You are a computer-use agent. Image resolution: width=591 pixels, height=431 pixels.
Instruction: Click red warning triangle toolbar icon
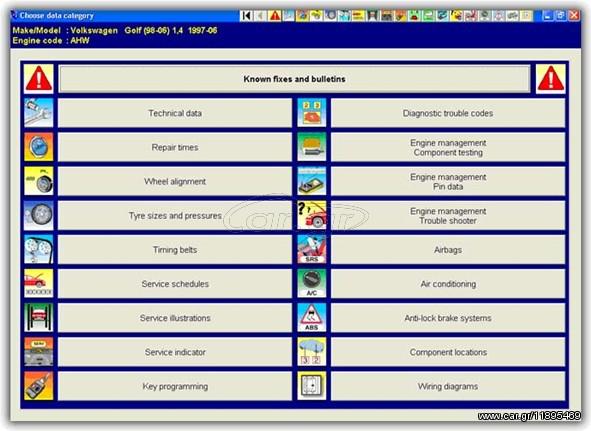(275, 15)
